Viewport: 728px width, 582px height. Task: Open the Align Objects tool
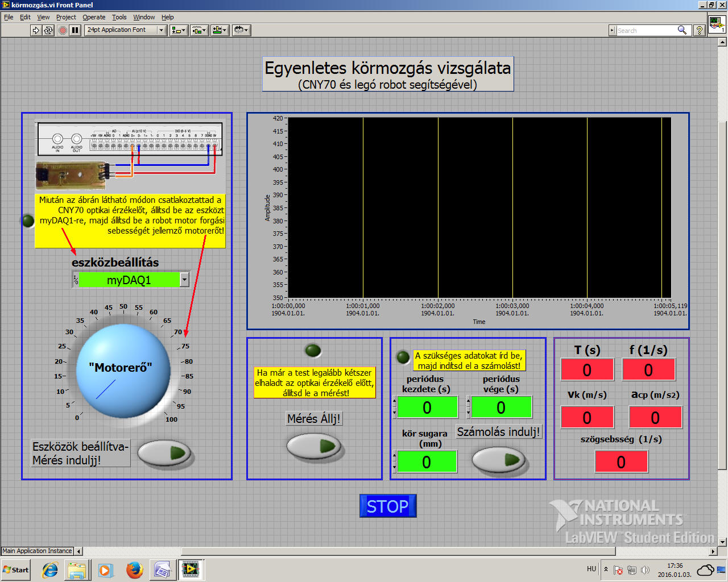click(x=179, y=30)
